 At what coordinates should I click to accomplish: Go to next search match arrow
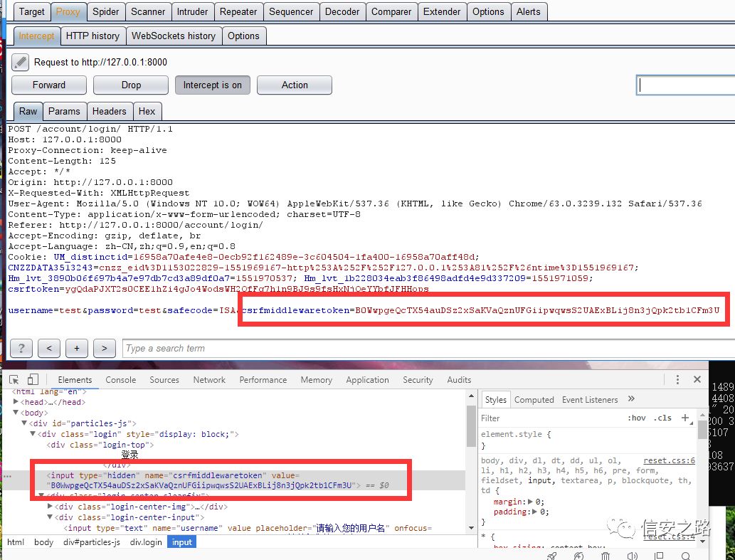tap(104, 348)
